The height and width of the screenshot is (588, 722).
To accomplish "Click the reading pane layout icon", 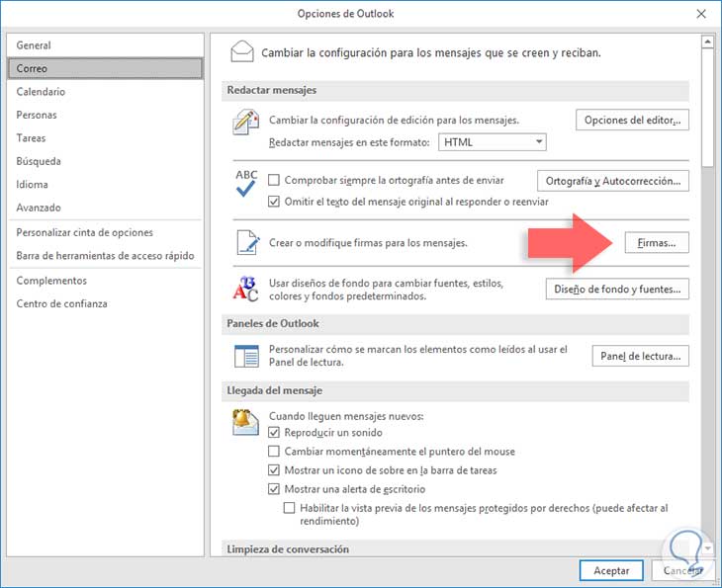I will 246,356.
